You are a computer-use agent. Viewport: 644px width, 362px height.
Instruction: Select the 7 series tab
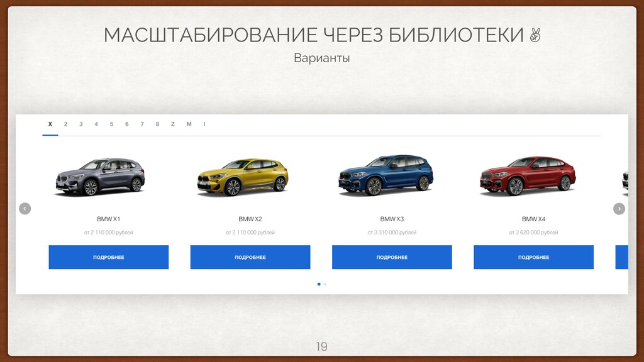pyautogui.click(x=142, y=124)
